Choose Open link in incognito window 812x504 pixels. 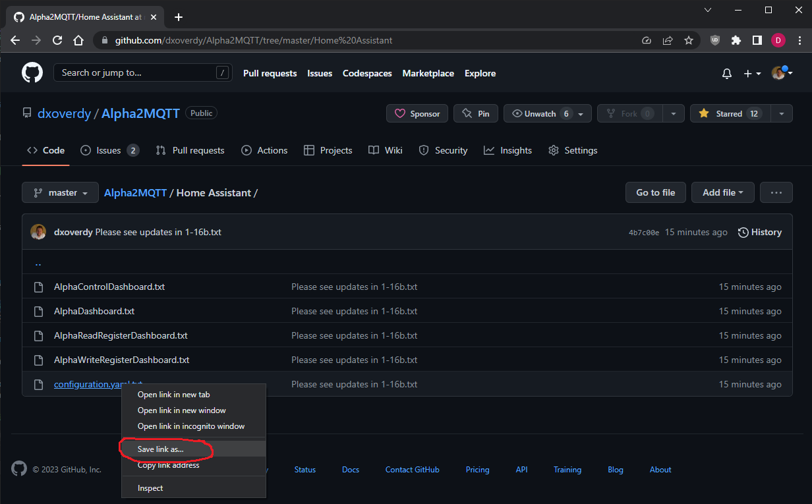tap(194, 426)
